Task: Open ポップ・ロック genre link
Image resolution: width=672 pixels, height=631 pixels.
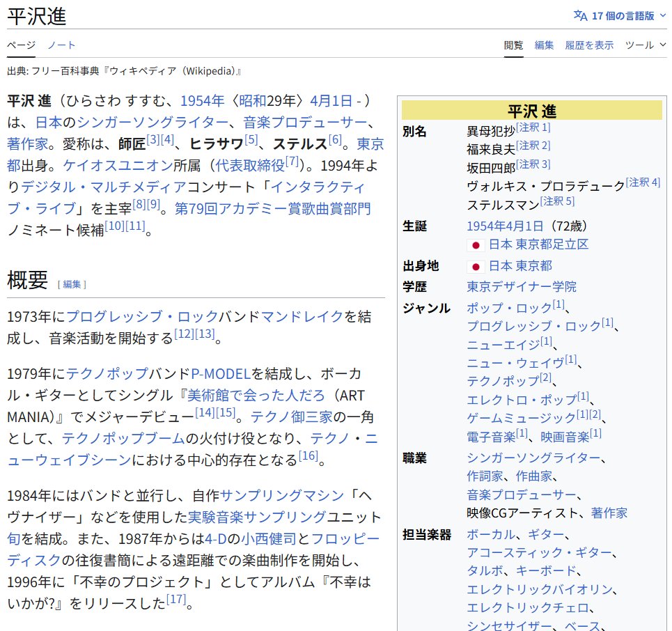Action: 509,308
